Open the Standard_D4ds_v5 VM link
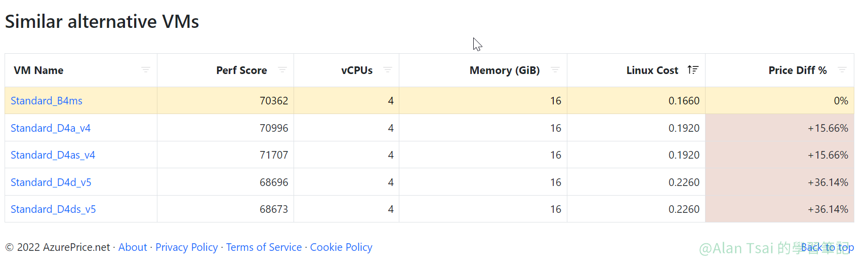This screenshot has height=262, width=868. 53,209
